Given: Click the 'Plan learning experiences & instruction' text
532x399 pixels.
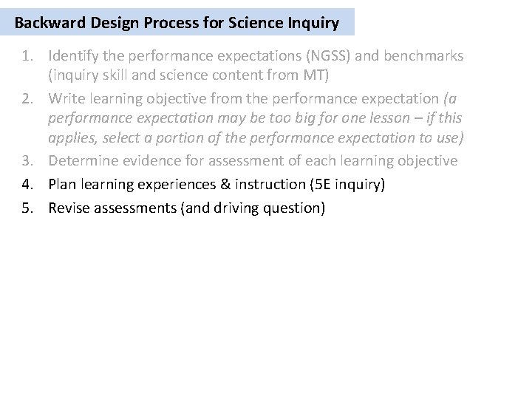Looking at the screenshot, I should point(180,185).
